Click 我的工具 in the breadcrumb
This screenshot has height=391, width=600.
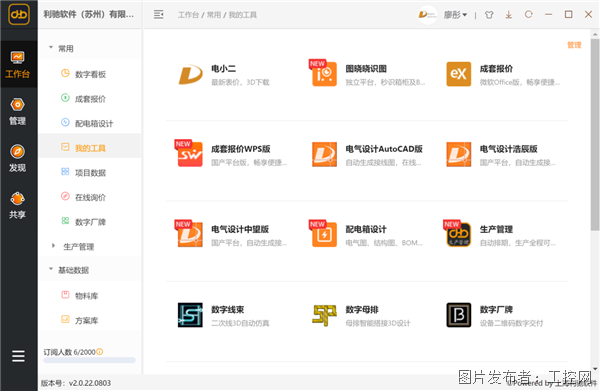click(243, 15)
